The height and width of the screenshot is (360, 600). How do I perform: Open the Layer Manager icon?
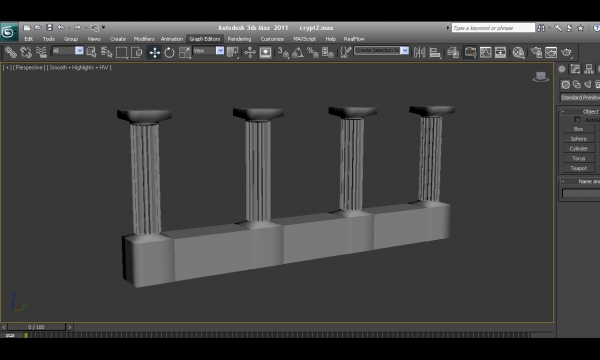point(453,52)
